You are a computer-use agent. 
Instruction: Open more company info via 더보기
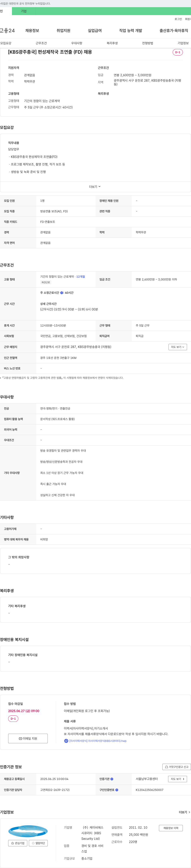tap(184, 812)
